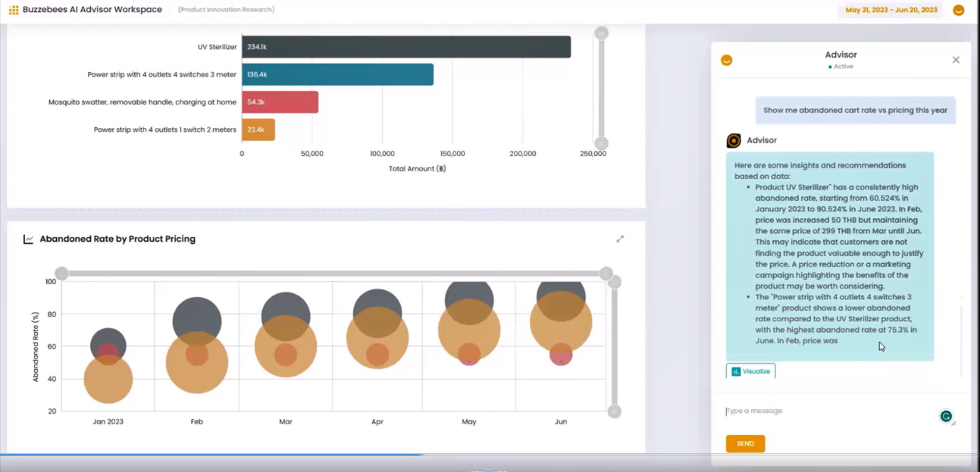
Task: Click left handle of bubble chart horizontal range slider
Action: tap(62, 274)
